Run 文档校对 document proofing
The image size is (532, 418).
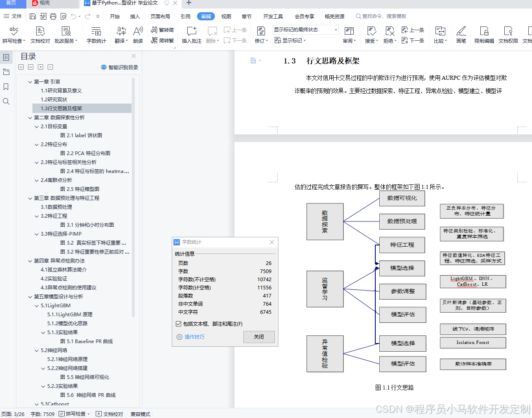pyautogui.click(x=40, y=35)
